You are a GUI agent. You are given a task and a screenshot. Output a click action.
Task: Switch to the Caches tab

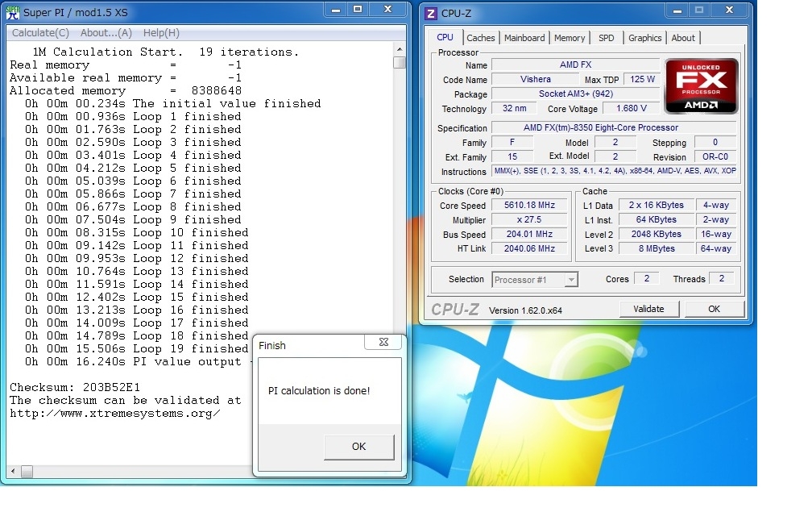pos(481,38)
